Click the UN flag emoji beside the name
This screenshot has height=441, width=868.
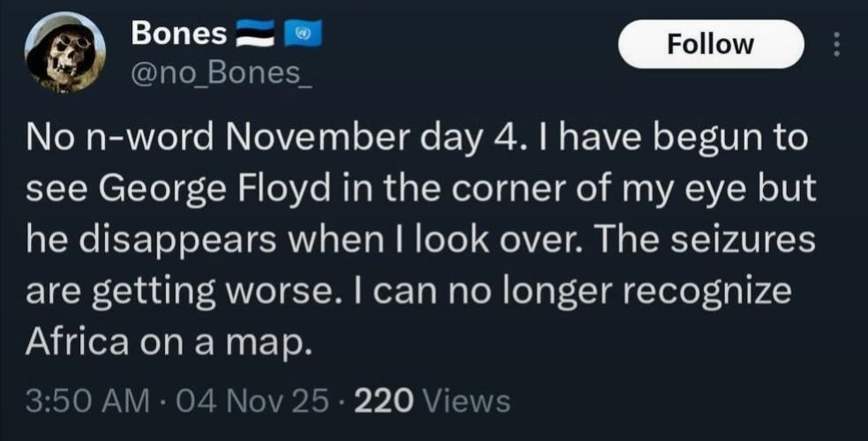click(x=302, y=34)
